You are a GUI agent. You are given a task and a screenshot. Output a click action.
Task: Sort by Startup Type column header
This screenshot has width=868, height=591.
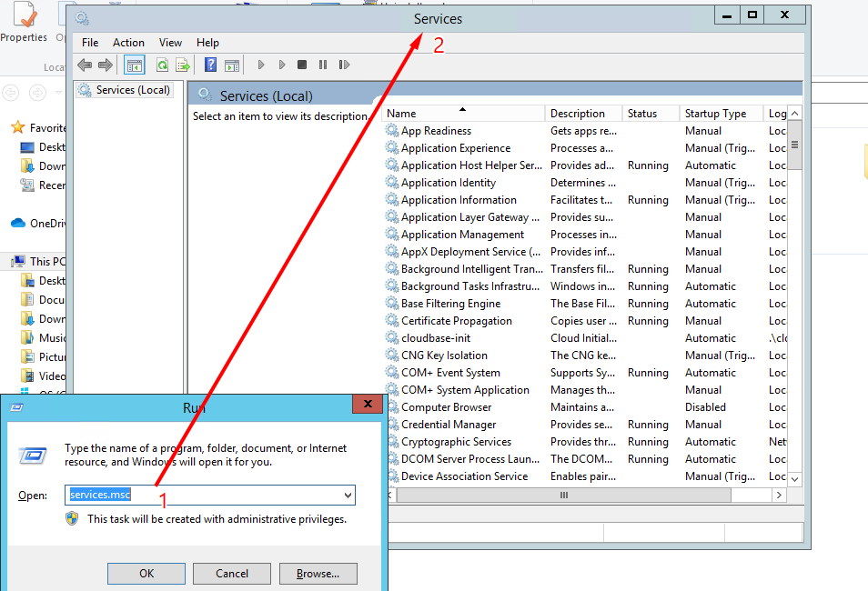click(x=715, y=114)
